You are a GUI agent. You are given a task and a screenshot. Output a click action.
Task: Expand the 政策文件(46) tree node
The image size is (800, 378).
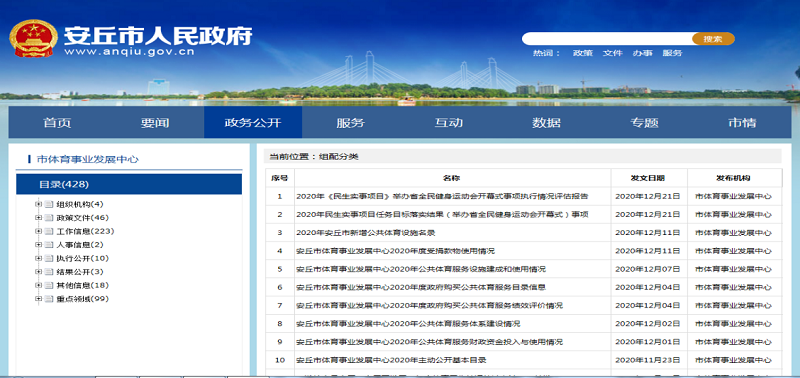pos(38,218)
